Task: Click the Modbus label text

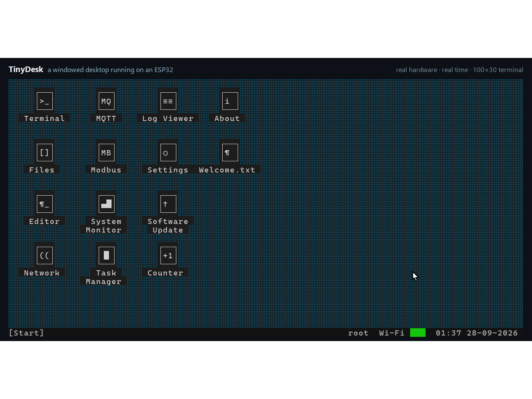Action: (x=106, y=170)
